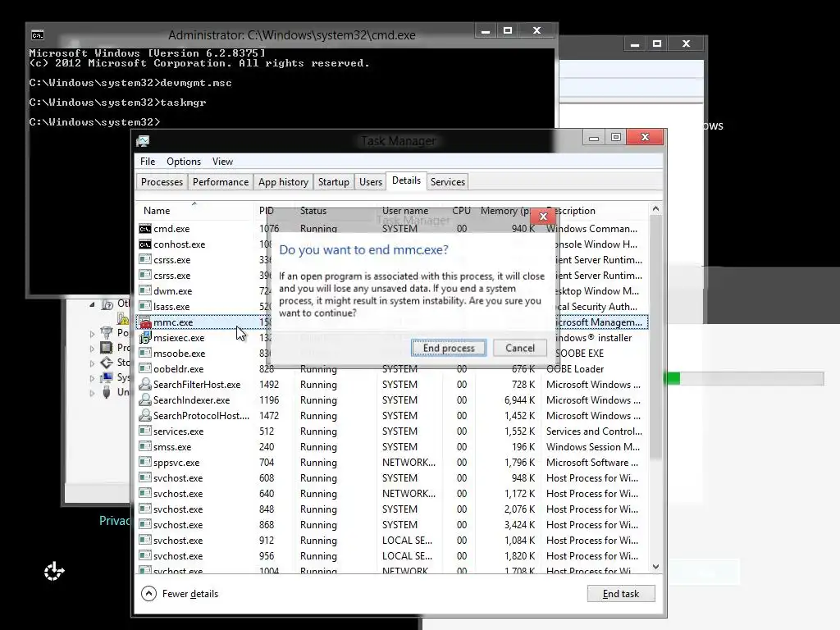The height and width of the screenshot is (630, 840).
Task: Click the oobeldr.exe process icon
Action: pos(144,369)
